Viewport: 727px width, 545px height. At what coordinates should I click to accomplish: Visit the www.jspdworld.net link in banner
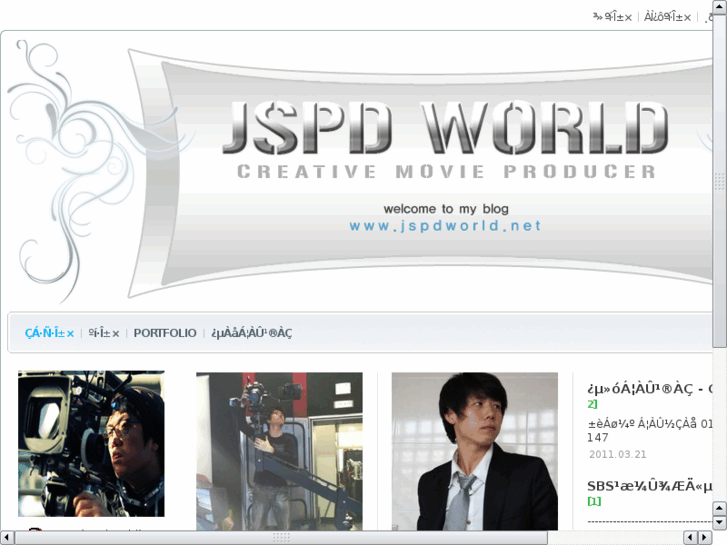pyautogui.click(x=445, y=226)
